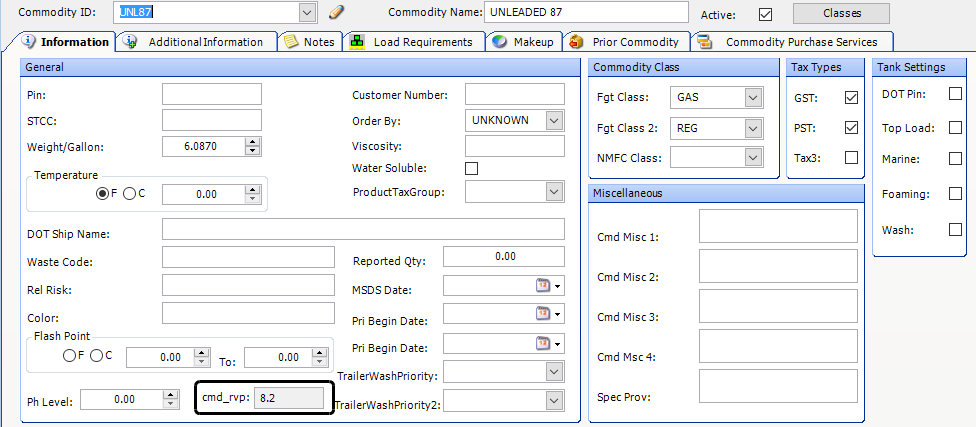Open the Notes tab

pyautogui.click(x=310, y=42)
